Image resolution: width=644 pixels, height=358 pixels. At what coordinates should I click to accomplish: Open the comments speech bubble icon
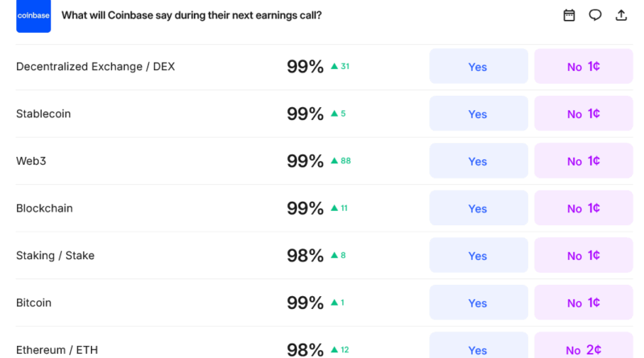pos(595,15)
